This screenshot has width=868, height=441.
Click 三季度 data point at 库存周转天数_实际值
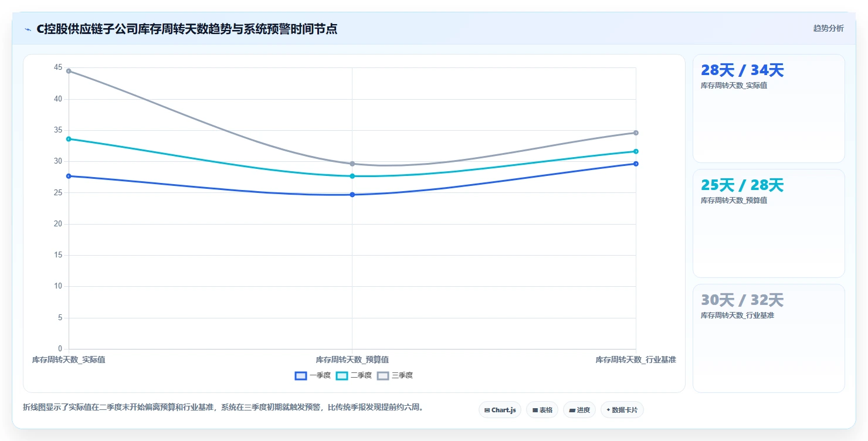click(x=69, y=71)
